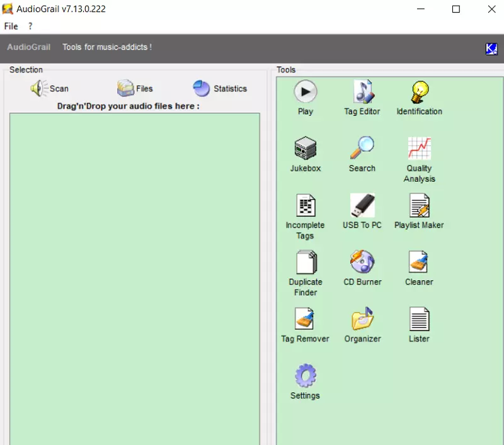Viewport: 504px width, 445px height.
Task: Launch the Tag Editor tool
Action: 363,93
